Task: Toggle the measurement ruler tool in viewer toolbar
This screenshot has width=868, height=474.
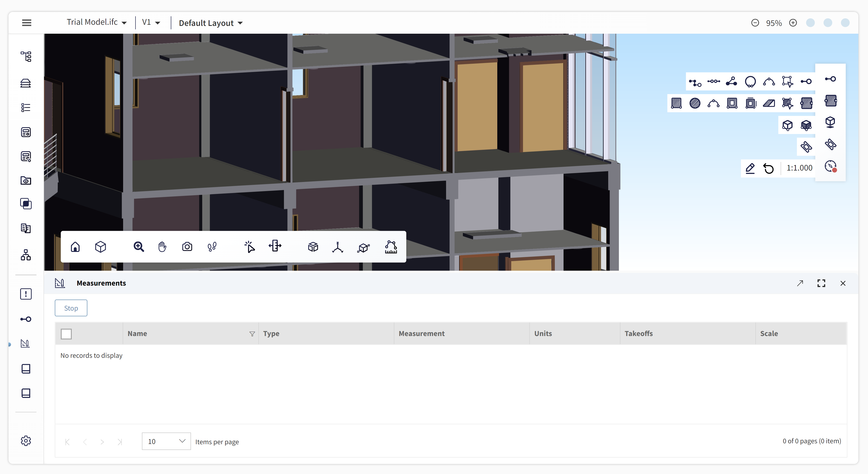Action: coord(391,247)
